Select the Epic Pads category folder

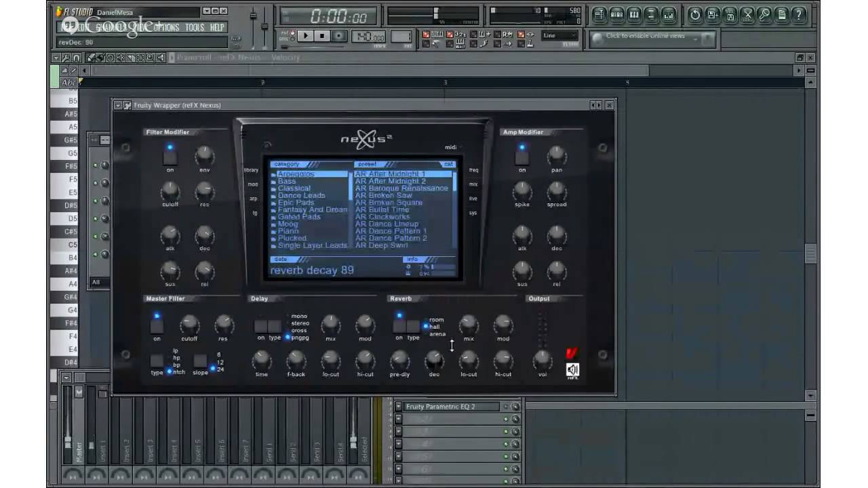(296, 203)
